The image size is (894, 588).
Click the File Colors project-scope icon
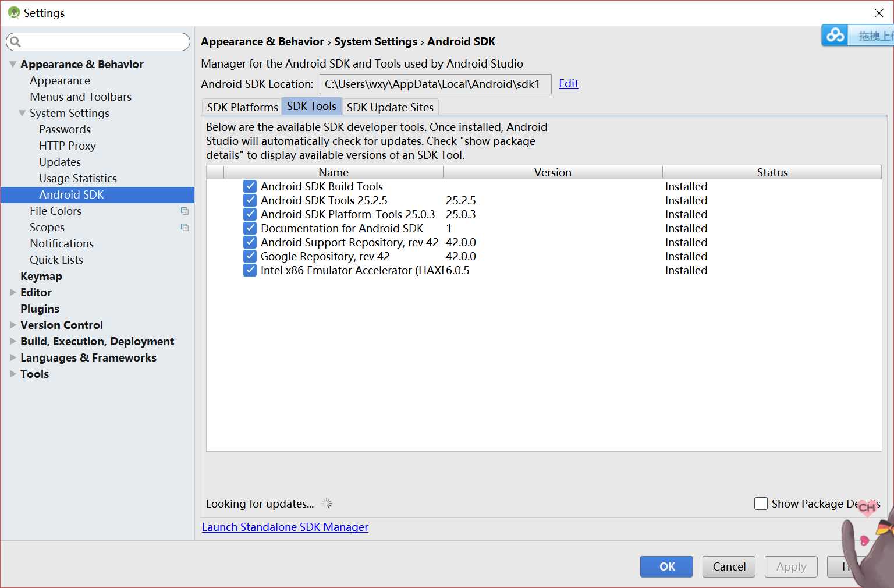coord(185,211)
